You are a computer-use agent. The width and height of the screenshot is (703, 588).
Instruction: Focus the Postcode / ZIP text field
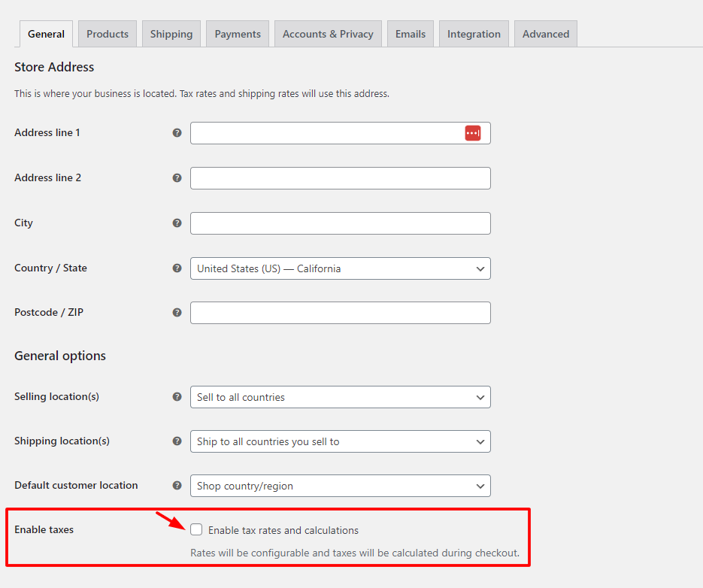click(340, 313)
